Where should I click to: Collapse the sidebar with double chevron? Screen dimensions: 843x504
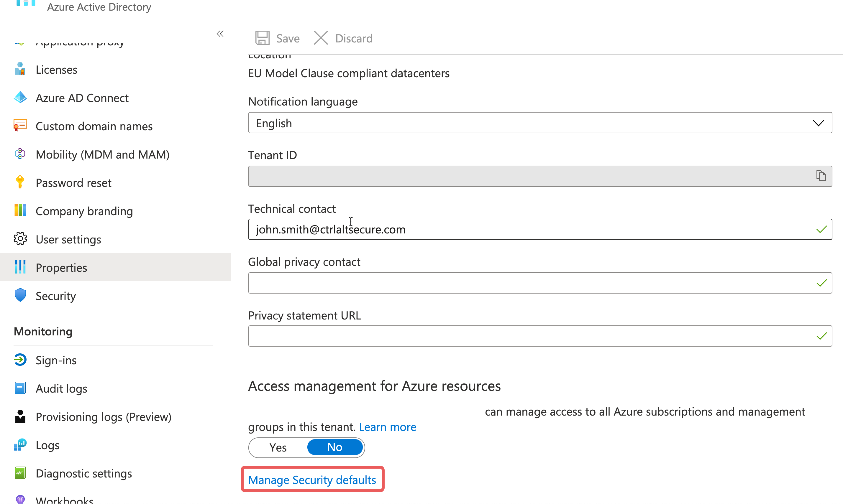tap(220, 34)
